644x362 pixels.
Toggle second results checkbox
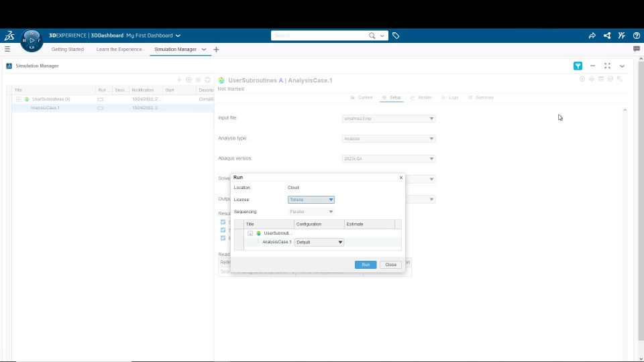point(223,230)
